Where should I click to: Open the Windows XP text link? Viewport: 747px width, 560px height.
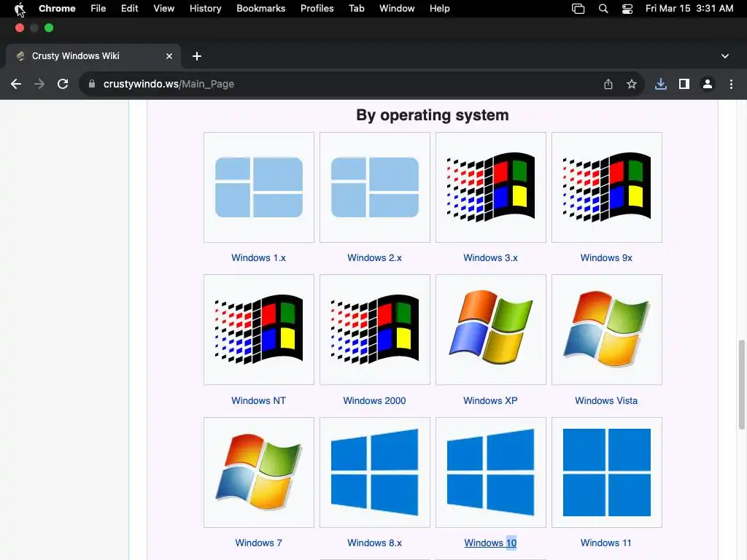[x=491, y=400]
